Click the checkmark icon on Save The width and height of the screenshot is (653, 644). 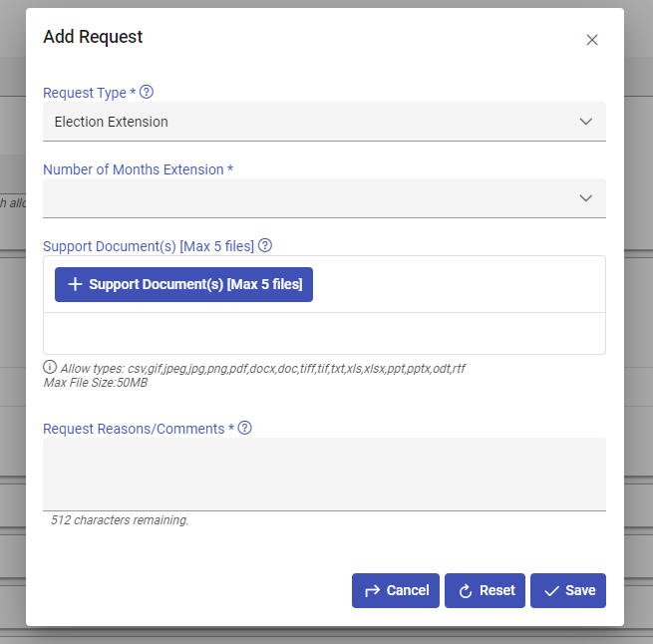coord(551,590)
